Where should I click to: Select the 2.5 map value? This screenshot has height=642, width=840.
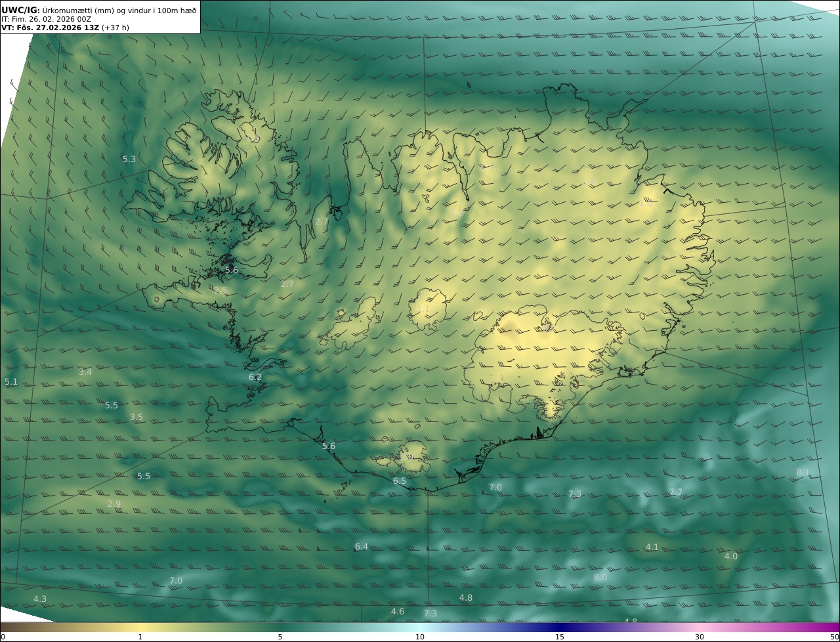[220, 290]
